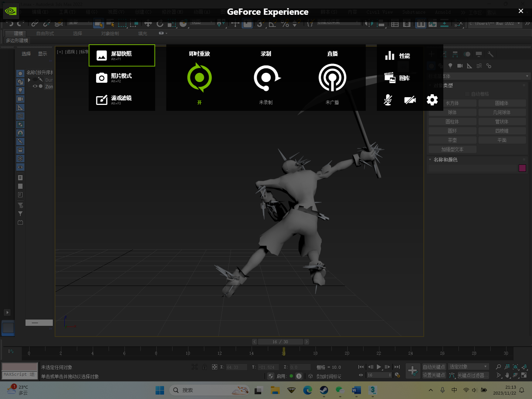Click the Select and Rotate tool
The image size is (532, 399).
(x=160, y=24)
